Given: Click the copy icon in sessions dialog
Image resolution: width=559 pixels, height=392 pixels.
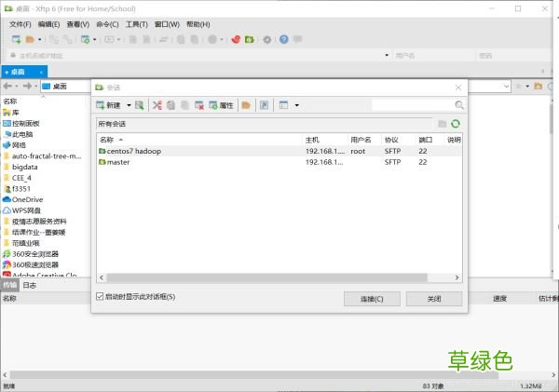Looking at the screenshot, I should coord(170,105).
